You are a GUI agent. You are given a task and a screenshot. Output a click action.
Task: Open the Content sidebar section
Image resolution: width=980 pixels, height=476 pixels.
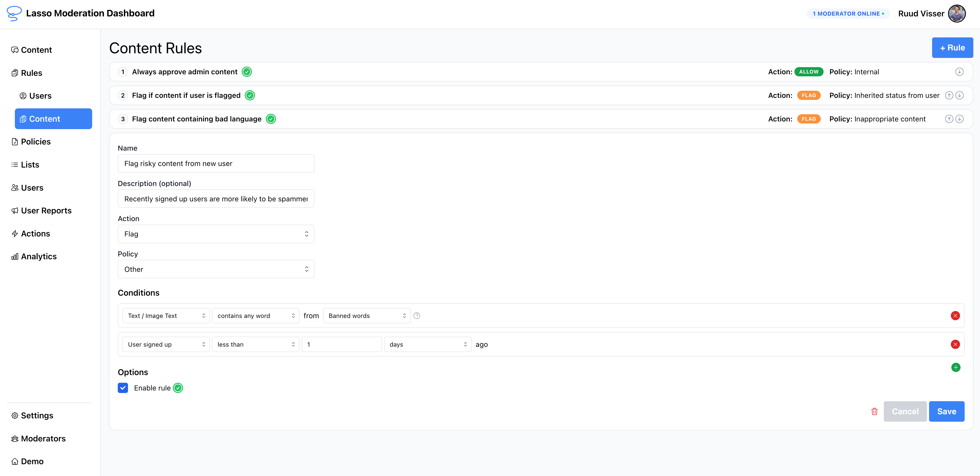point(36,49)
